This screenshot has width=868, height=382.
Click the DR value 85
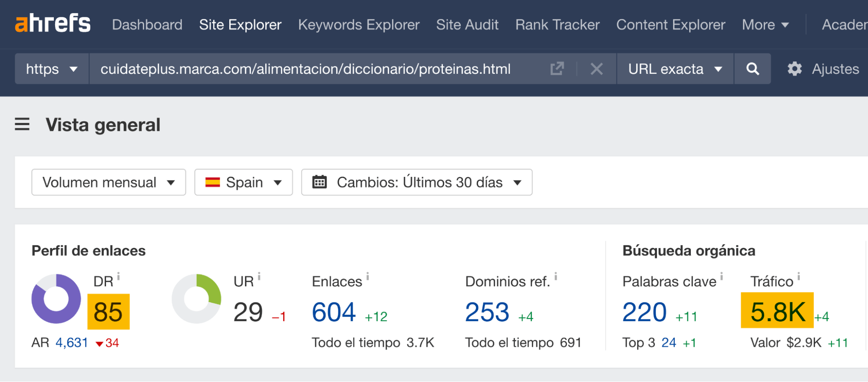(x=109, y=312)
